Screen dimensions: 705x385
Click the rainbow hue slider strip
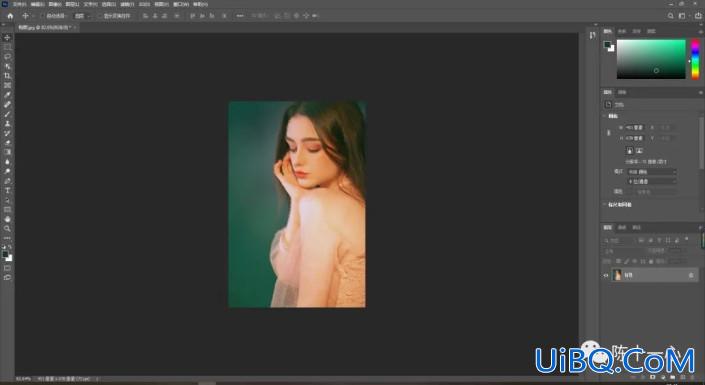[695, 59]
